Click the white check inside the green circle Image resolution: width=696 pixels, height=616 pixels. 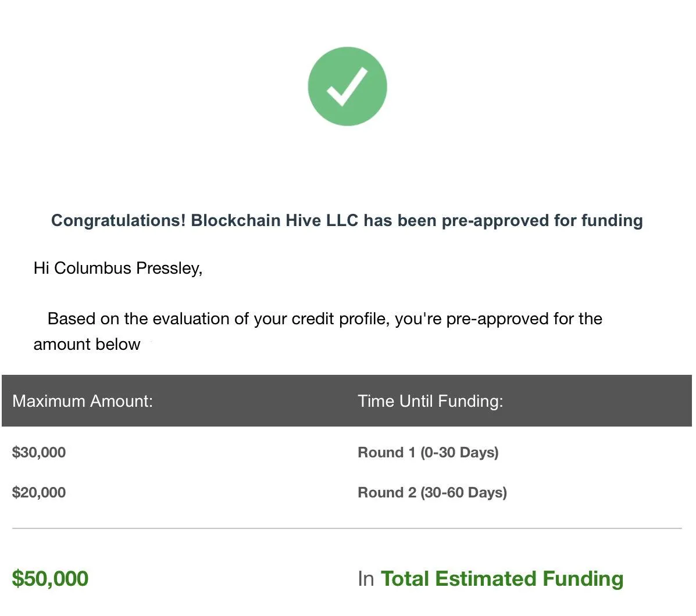coord(347,87)
